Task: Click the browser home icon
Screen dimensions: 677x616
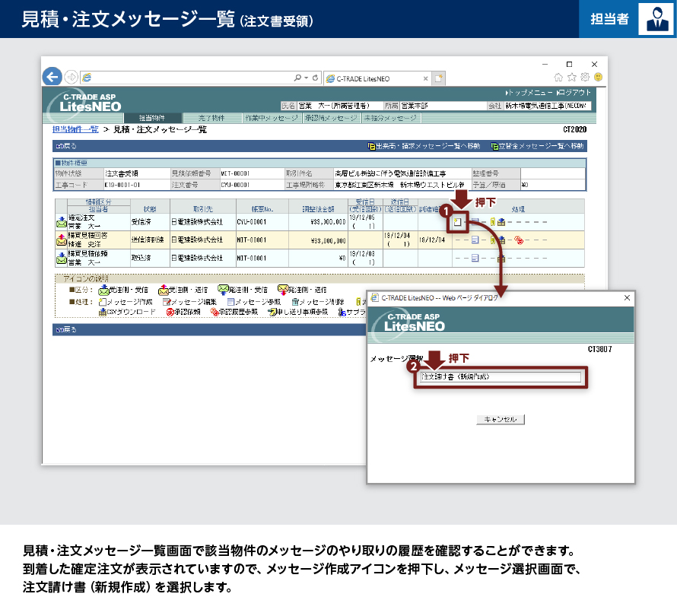Action: [x=559, y=78]
